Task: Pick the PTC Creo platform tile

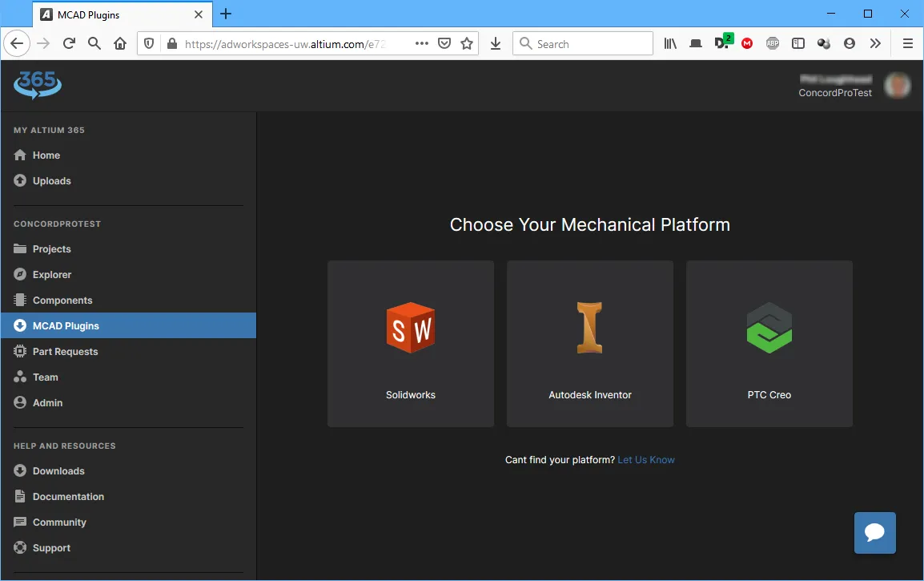Action: (769, 344)
